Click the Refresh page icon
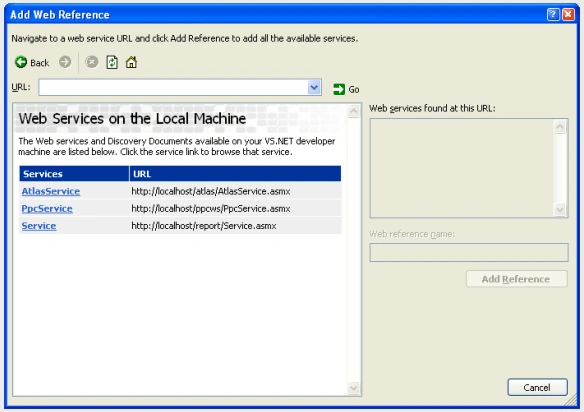 112,62
